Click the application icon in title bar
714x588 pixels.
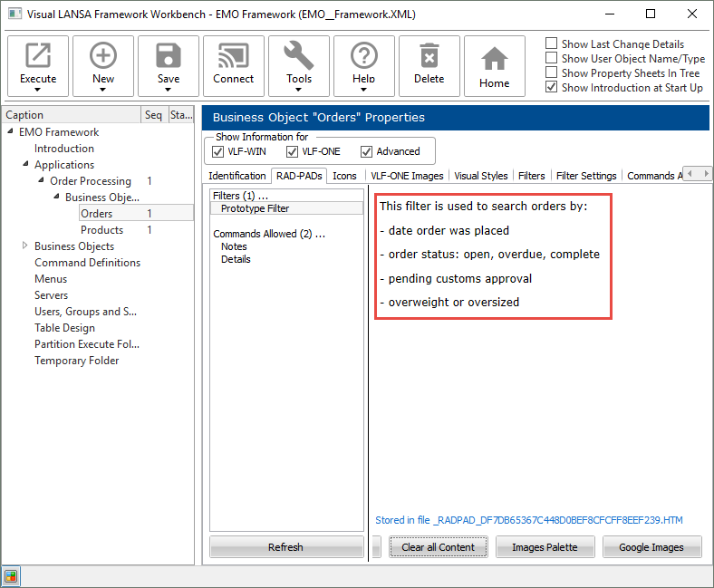15,14
